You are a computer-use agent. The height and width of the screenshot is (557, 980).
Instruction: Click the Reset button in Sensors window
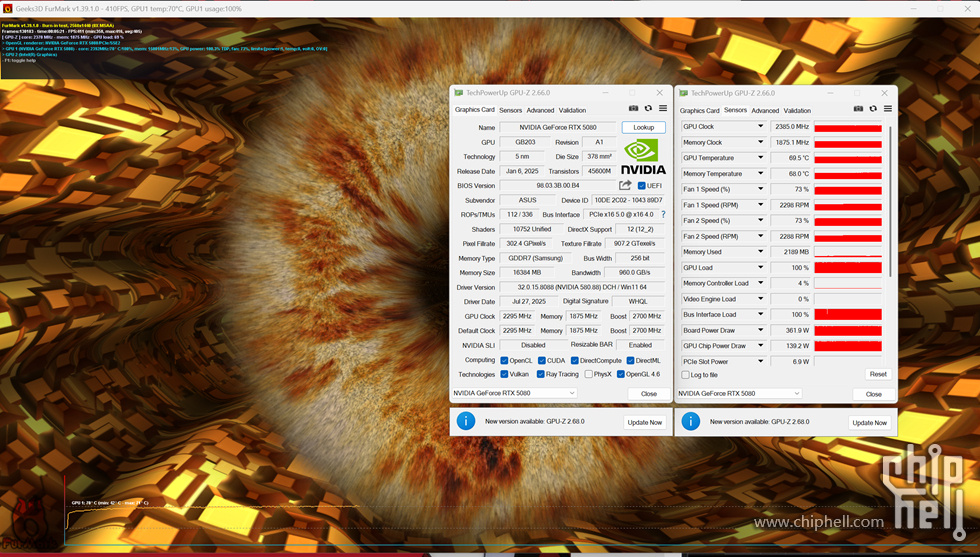click(878, 374)
